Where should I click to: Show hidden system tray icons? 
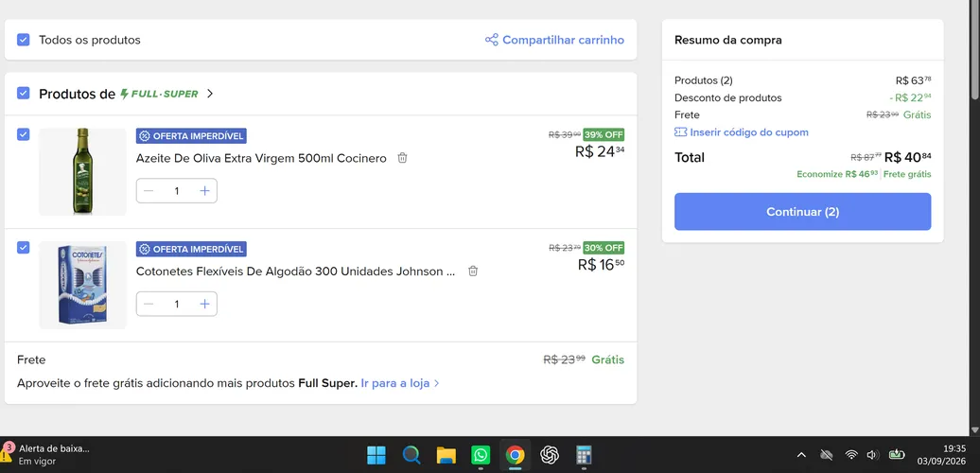pyautogui.click(x=801, y=455)
